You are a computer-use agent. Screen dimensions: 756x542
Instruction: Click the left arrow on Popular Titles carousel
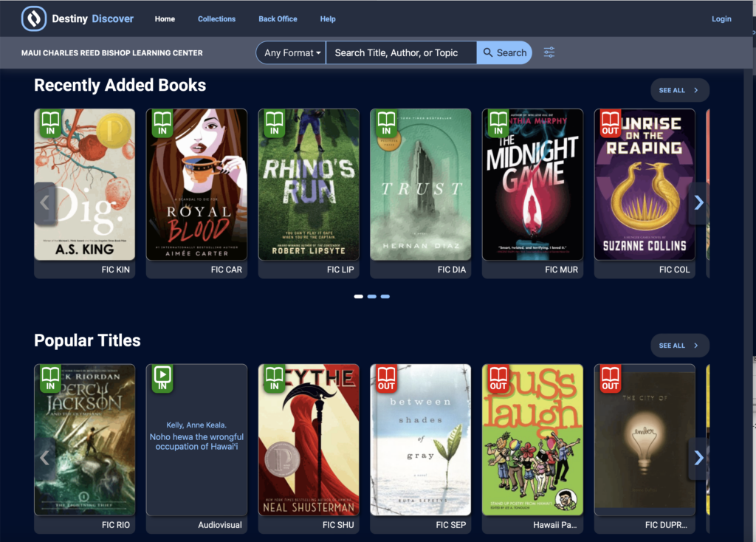click(44, 458)
